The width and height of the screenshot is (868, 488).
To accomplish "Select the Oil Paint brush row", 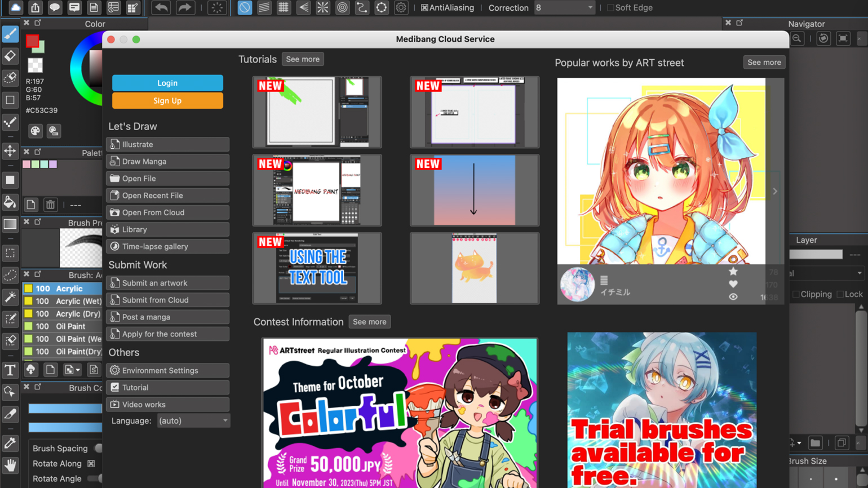I will 62,326.
